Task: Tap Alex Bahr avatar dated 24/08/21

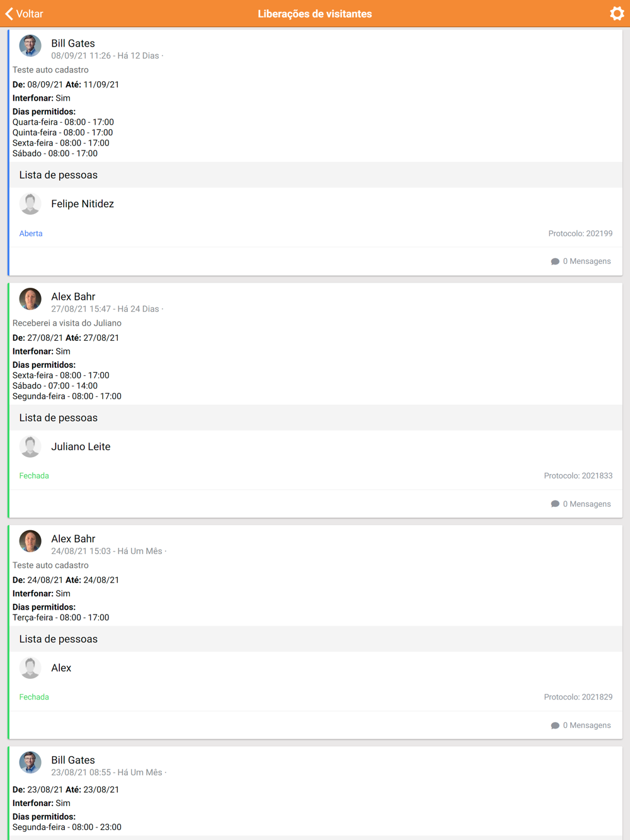Action: (30, 541)
